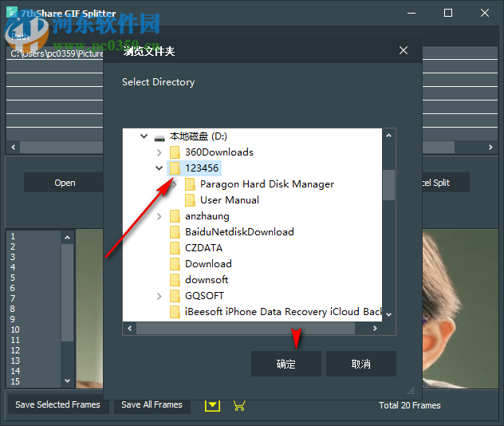Click folder tree vertical scrollbar thumb
The height and width of the screenshot is (426, 504).
coord(388,185)
